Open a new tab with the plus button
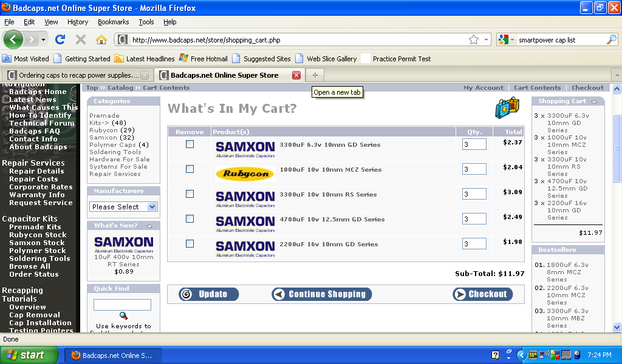 coord(315,75)
